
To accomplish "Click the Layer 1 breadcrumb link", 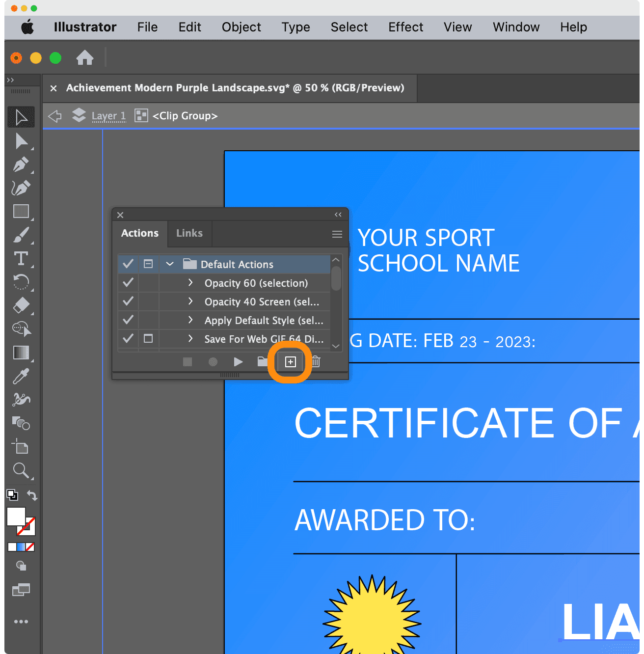I will tap(109, 116).
